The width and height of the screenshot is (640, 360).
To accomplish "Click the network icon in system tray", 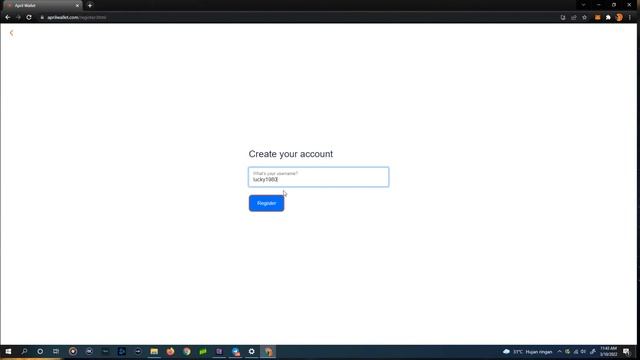I will coord(576,352).
